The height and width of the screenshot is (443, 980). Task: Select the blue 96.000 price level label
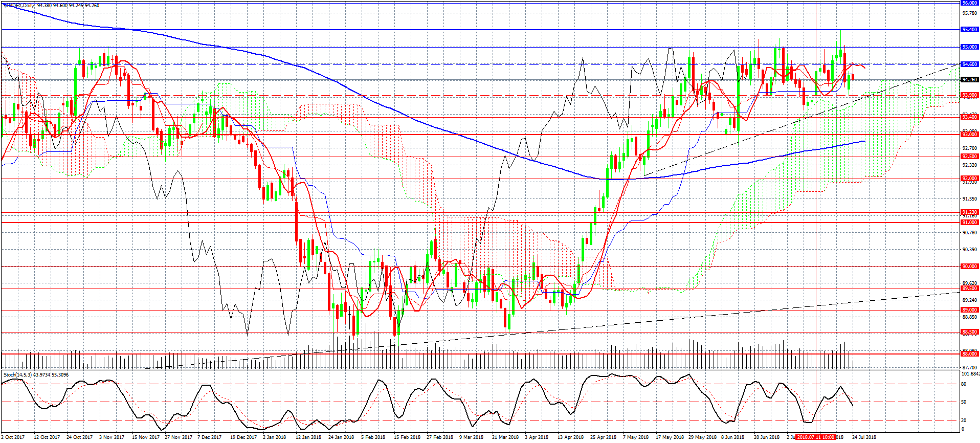[970, 3]
